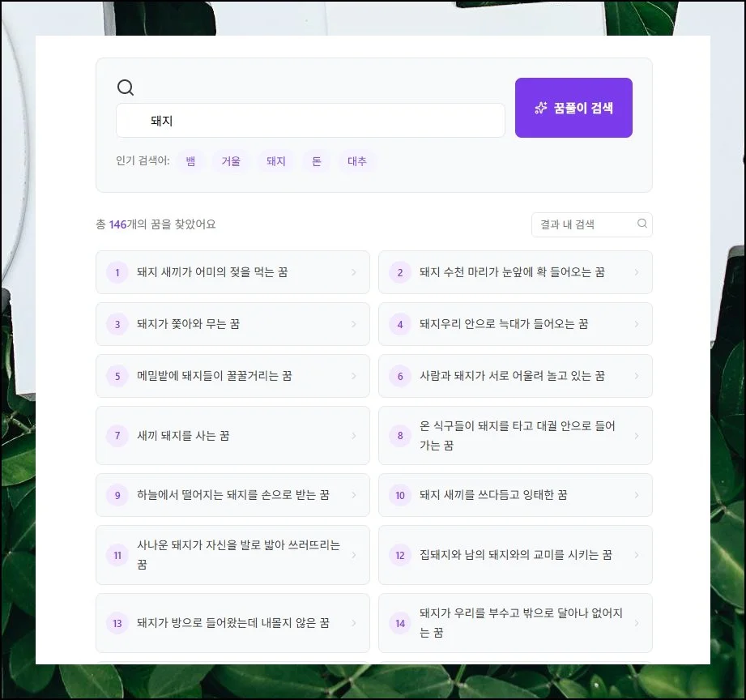
Task: Select popular search term 뱀
Action: tap(190, 161)
